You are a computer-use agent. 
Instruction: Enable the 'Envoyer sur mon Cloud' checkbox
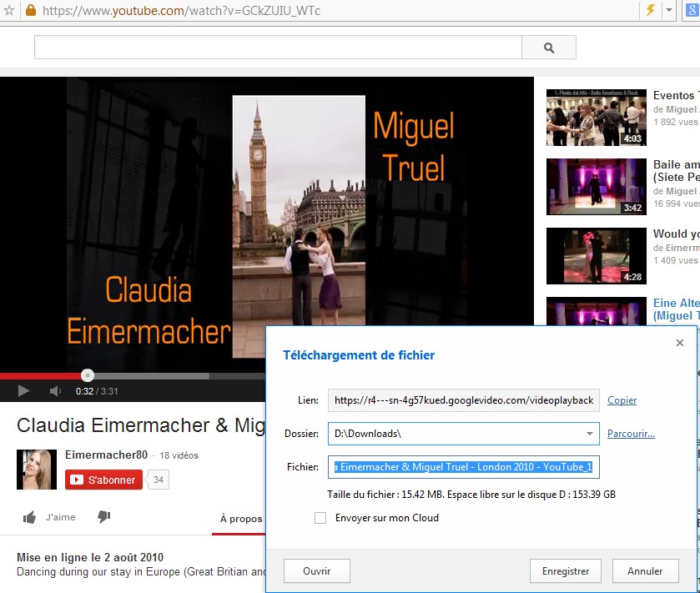[320, 518]
